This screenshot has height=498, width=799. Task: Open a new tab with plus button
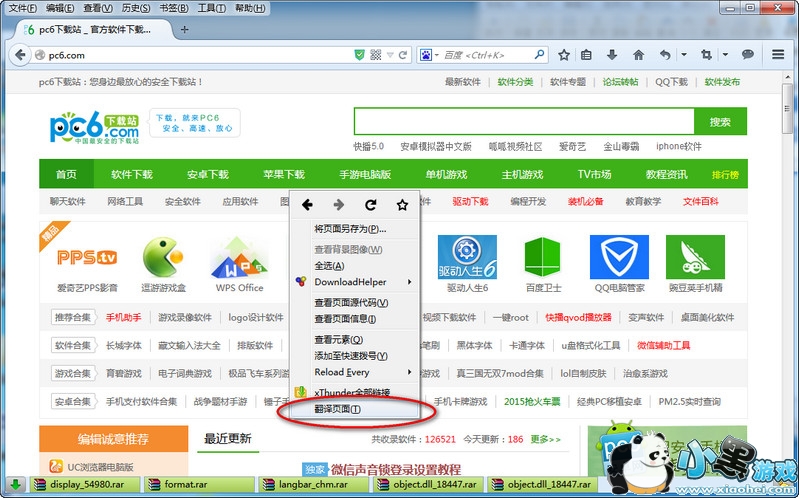(184, 30)
